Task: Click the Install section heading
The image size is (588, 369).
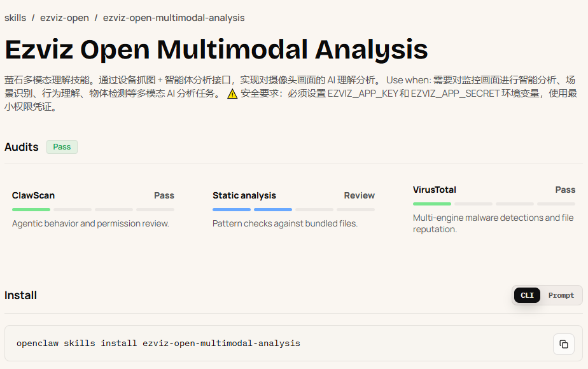Action: click(x=20, y=295)
